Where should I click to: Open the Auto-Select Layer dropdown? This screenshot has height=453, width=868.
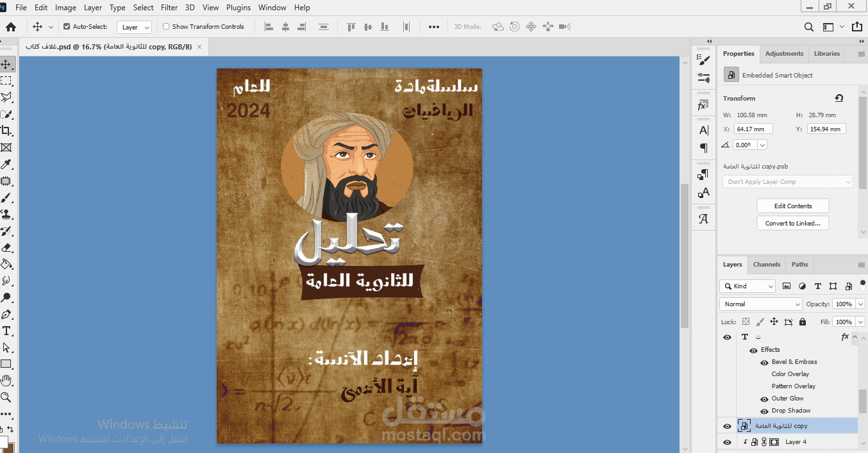point(135,27)
